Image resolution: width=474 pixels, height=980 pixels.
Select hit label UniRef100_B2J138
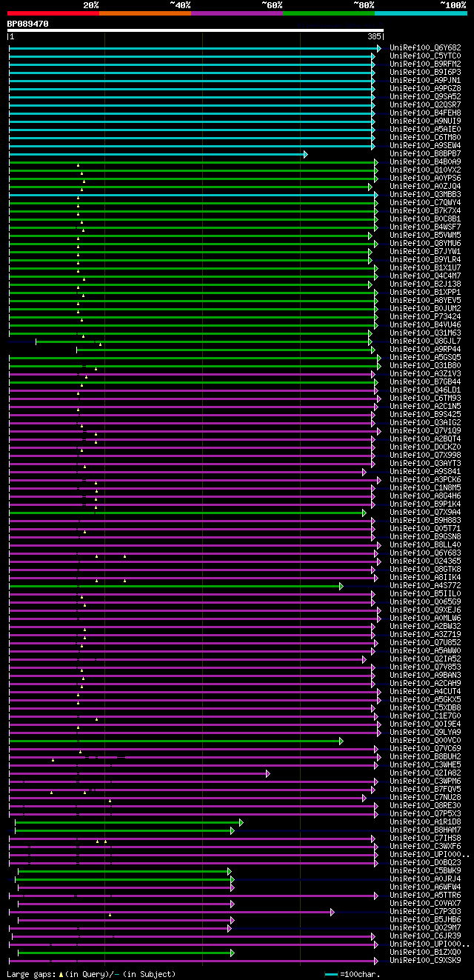click(426, 284)
